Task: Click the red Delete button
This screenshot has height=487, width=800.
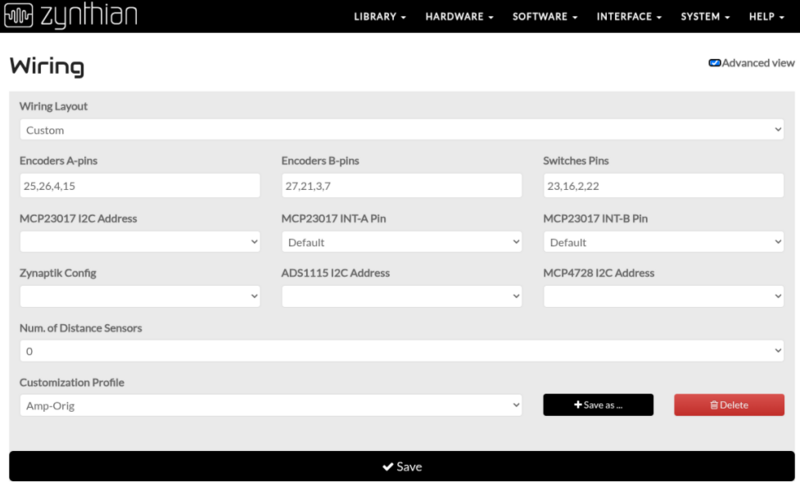Action: tap(729, 405)
